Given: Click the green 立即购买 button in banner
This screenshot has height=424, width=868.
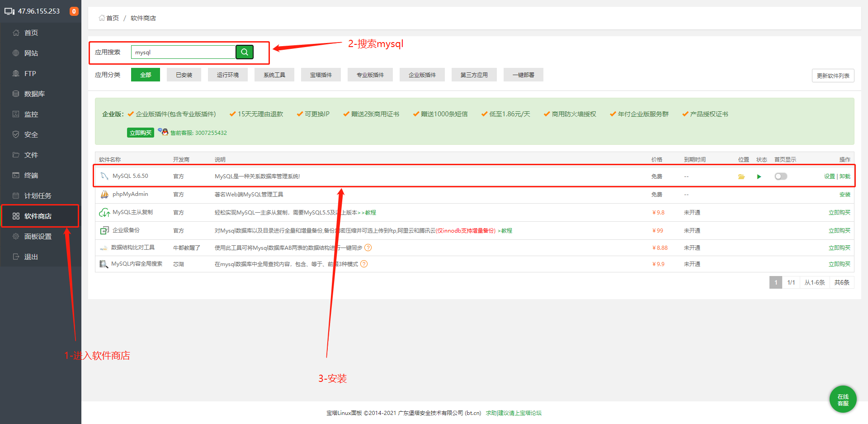Looking at the screenshot, I should tap(141, 133).
